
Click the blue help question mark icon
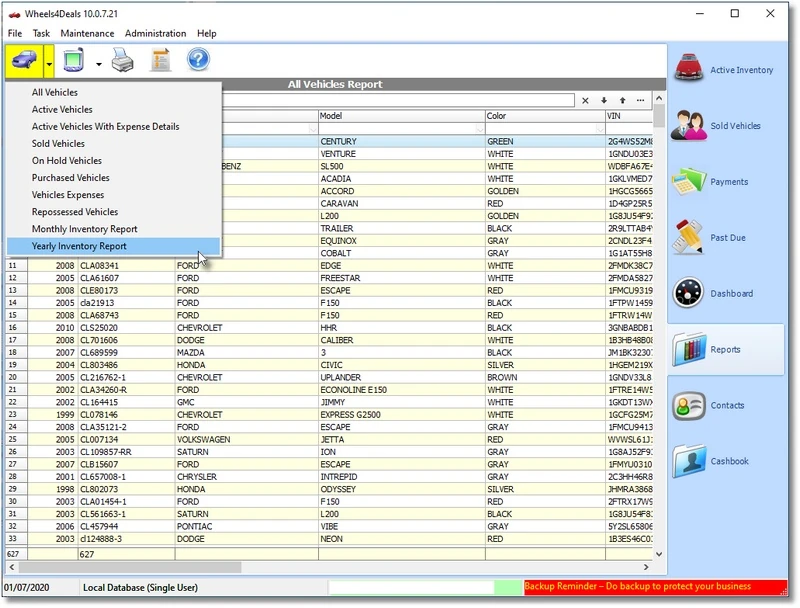(x=198, y=61)
